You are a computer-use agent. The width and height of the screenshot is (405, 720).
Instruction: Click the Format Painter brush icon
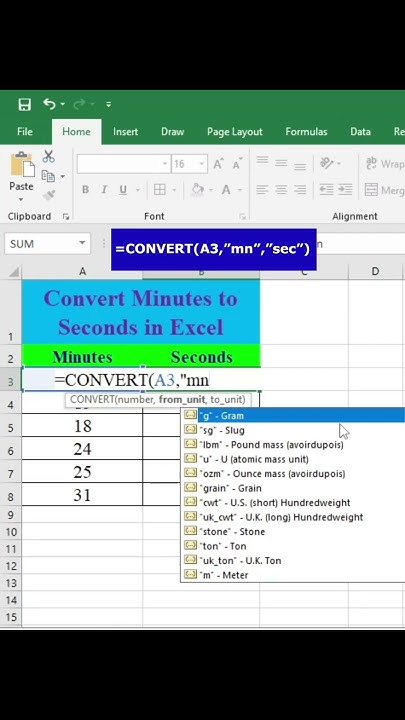(48, 196)
